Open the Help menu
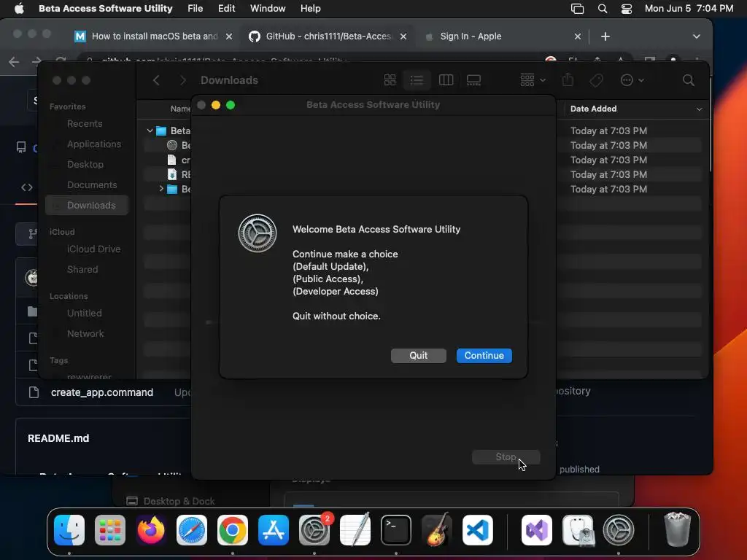 [311, 9]
